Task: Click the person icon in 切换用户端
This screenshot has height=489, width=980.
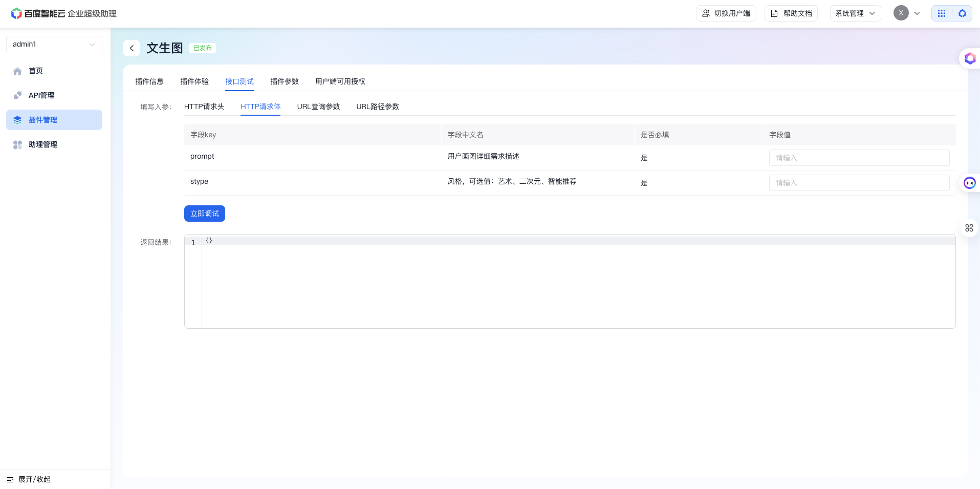Action: point(706,13)
